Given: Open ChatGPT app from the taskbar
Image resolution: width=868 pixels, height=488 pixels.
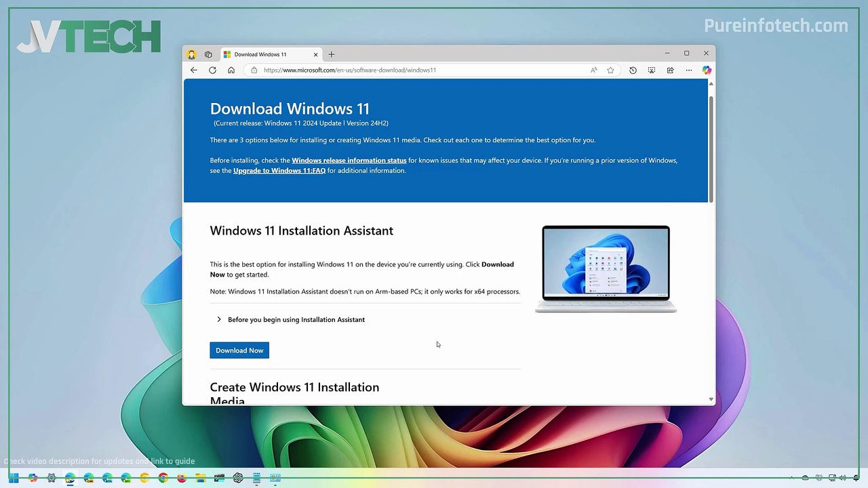Looking at the screenshot, I should (238, 478).
